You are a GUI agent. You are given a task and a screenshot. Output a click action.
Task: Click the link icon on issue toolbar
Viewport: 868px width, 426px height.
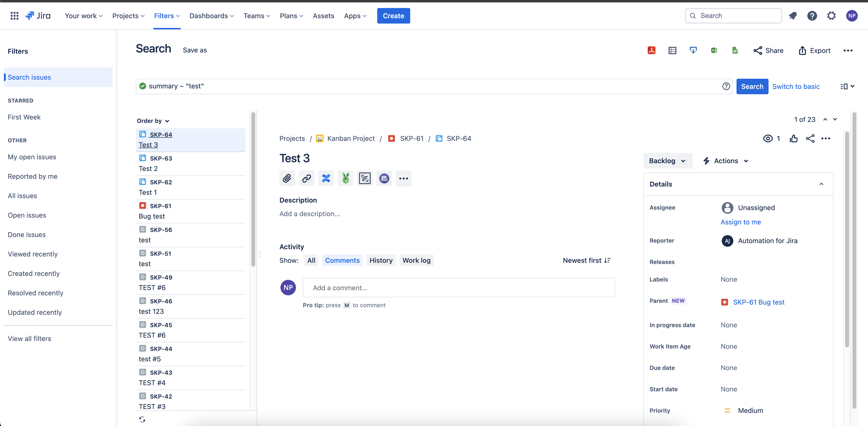(x=307, y=178)
